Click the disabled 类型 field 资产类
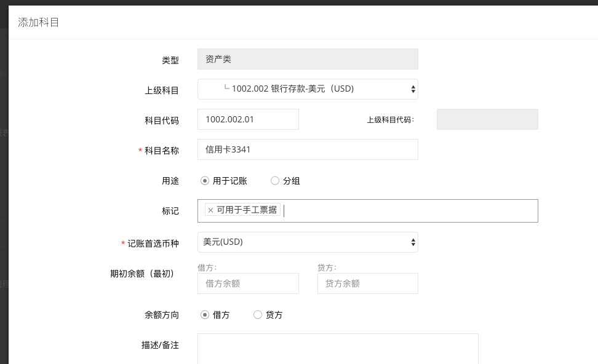The width and height of the screenshot is (598, 364). 308,59
